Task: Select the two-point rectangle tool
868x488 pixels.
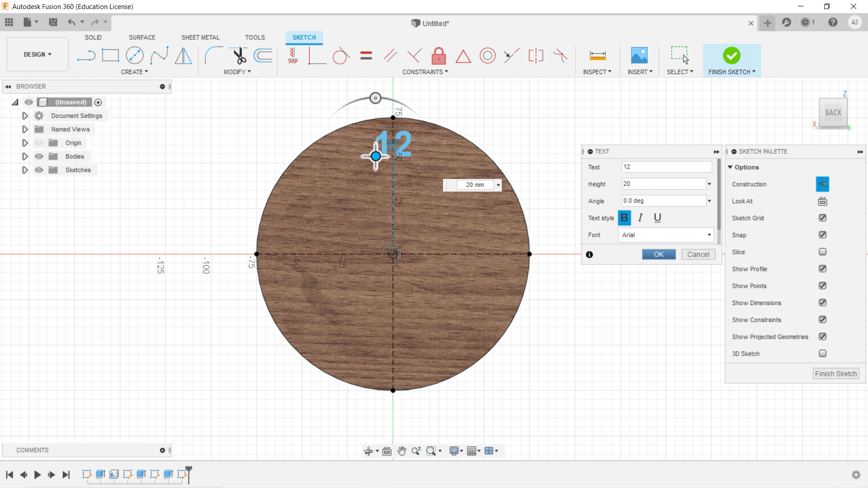Action: [110, 56]
